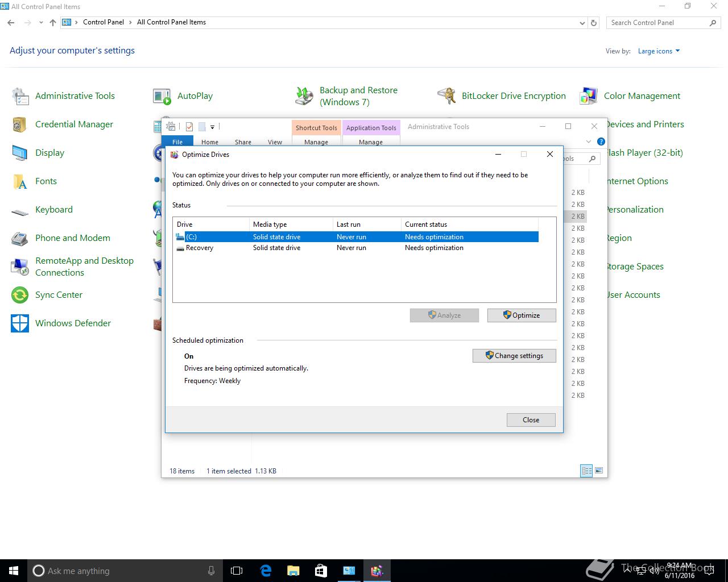Sort by Media type column header
728x582 pixels.
[291, 224]
